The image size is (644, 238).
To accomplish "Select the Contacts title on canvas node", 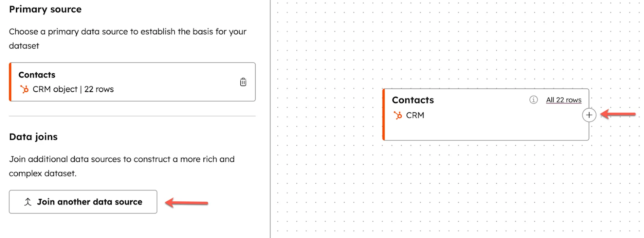I will [x=413, y=100].
